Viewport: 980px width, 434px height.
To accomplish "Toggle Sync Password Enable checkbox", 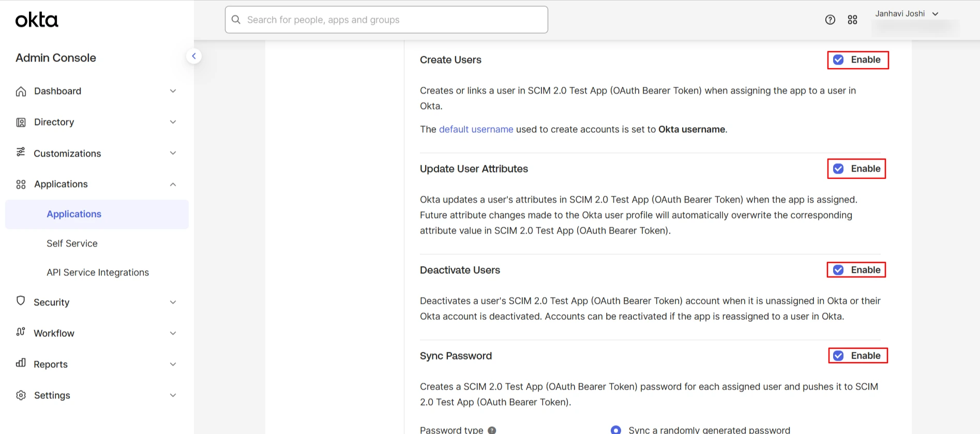I will [838, 356].
